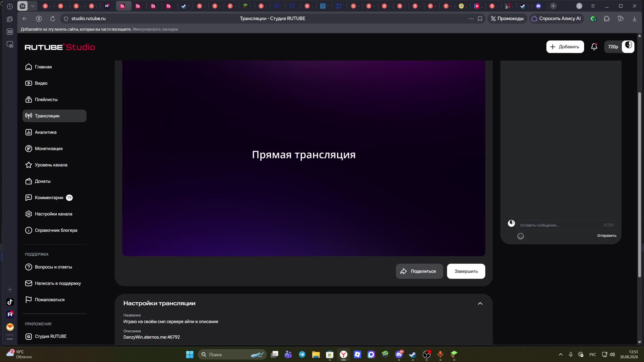The height and width of the screenshot is (362, 644).
Task: Open Steam from the taskbar
Action: (413, 354)
